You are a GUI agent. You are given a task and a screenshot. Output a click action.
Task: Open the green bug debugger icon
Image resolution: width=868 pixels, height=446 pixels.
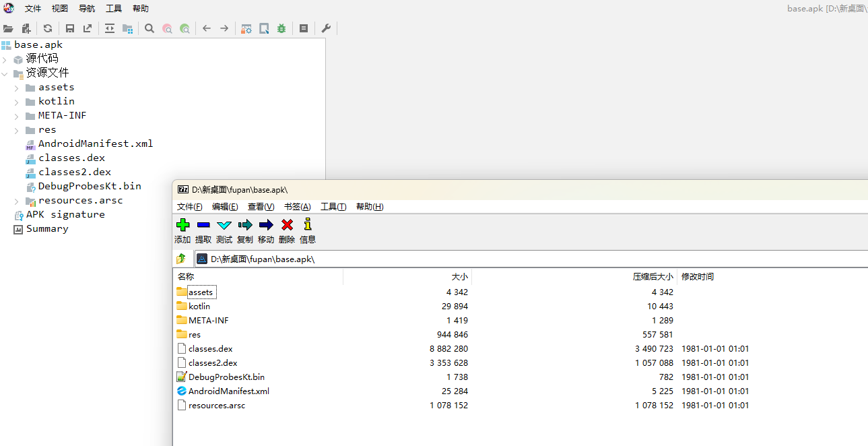[281, 28]
